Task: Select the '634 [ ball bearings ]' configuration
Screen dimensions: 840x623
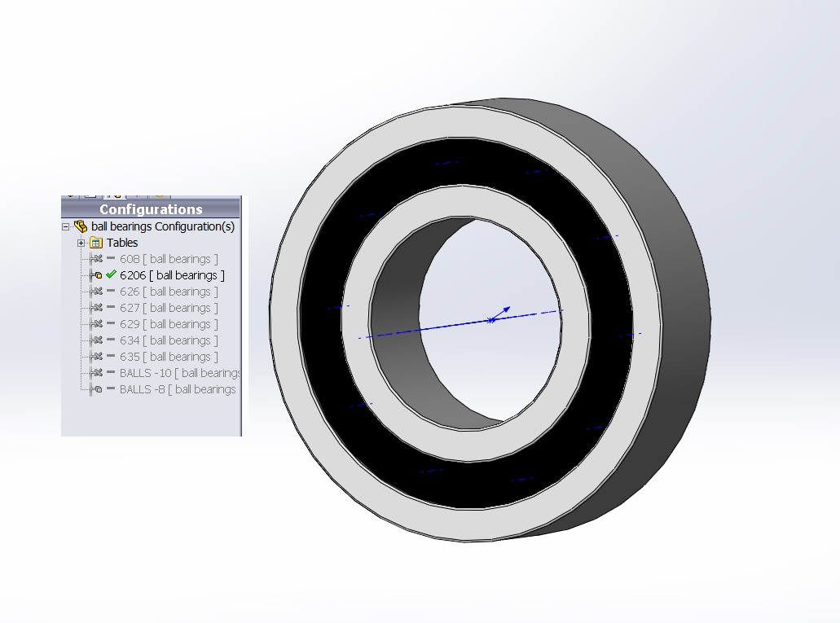Action: point(169,340)
